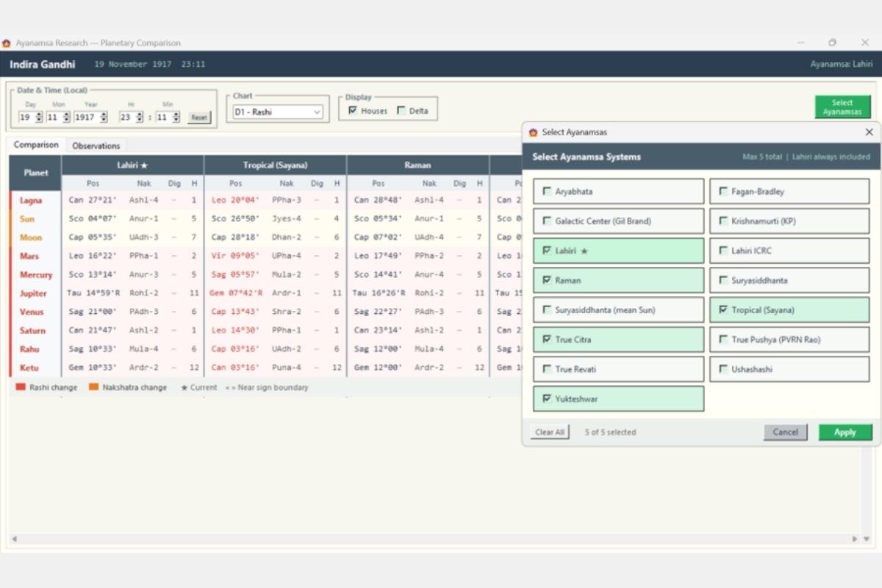This screenshot has width=882, height=588.
Task: Adjust the Hr spinner value
Action: tap(138, 117)
